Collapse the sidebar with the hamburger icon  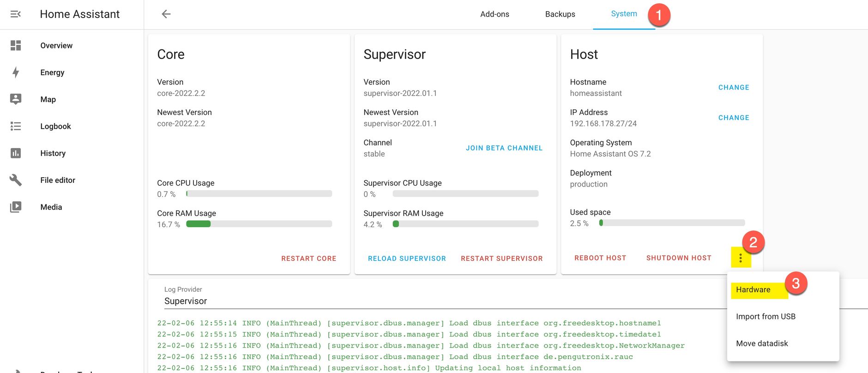16,14
